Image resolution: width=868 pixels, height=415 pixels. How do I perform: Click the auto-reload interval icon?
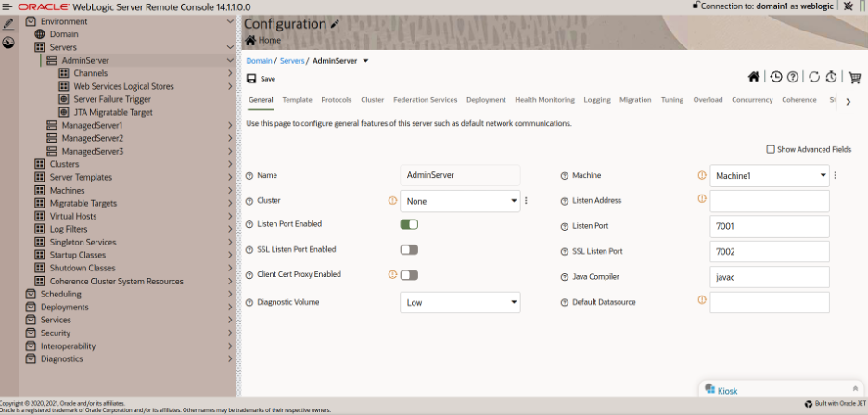pyautogui.click(x=831, y=77)
